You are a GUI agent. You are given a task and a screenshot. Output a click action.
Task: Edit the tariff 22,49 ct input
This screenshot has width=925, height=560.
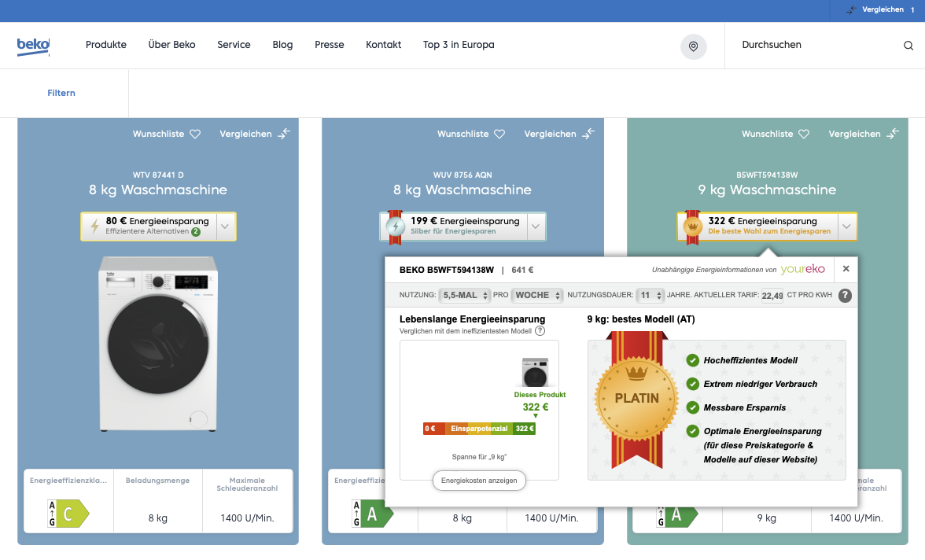pyautogui.click(x=772, y=296)
